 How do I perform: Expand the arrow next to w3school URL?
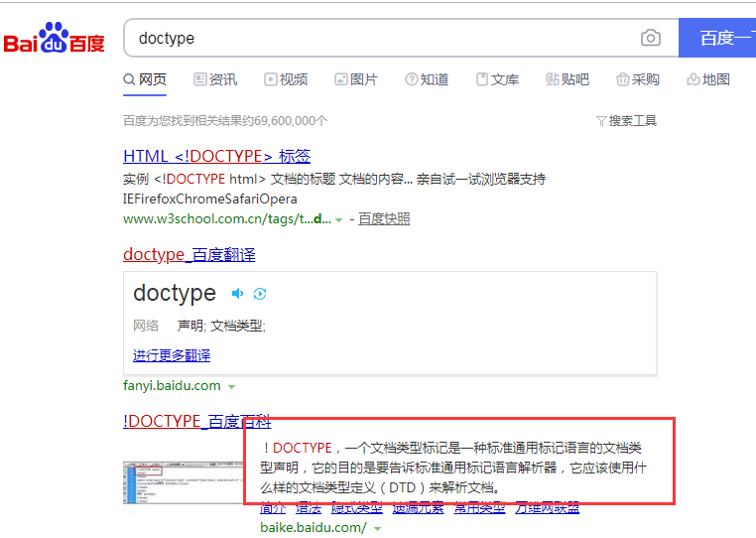(339, 220)
